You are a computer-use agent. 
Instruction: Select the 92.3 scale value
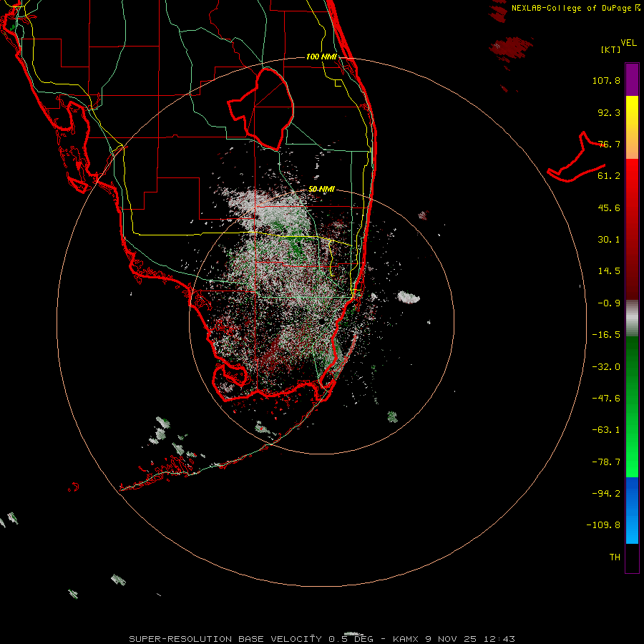609,112
